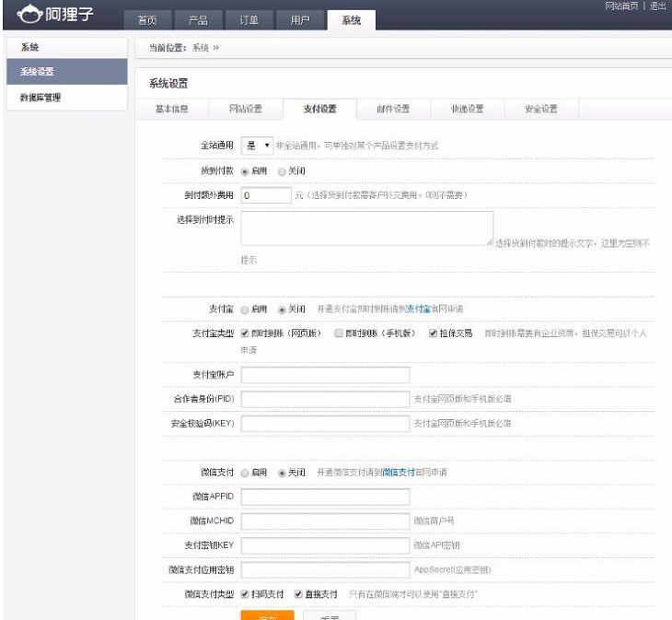Toggle 扫码支付 checkbox
Screen dimensions: 672x620
click(x=245, y=593)
